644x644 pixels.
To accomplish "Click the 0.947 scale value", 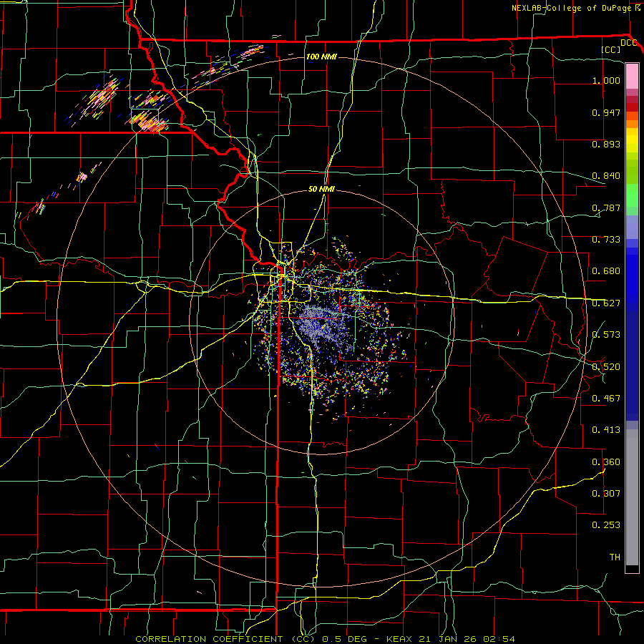I will 606,112.
